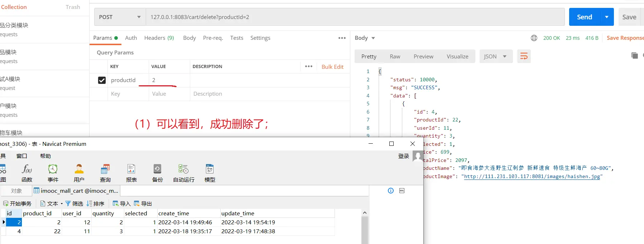Open the POST method dropdown
The width and height of the screenshot is (644, 244).
click(120, 17)
